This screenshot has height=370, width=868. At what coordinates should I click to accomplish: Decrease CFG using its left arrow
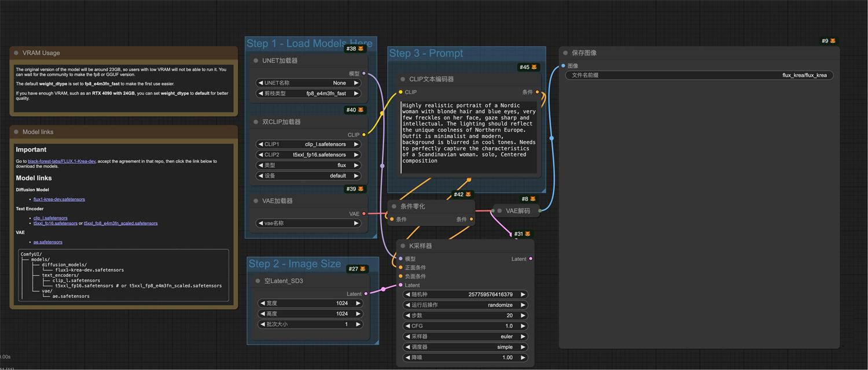click(407, 326)
